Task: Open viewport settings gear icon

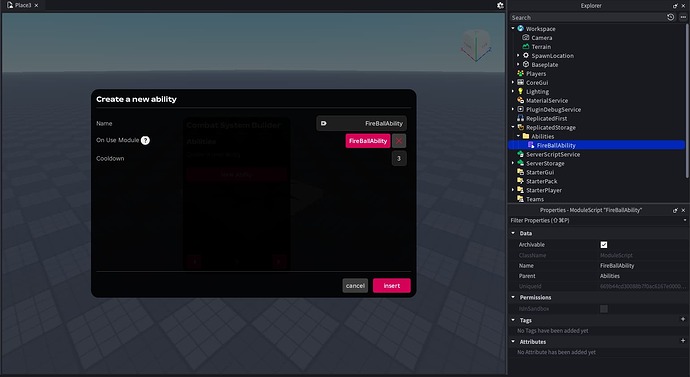Action: [x=500, y=5]
